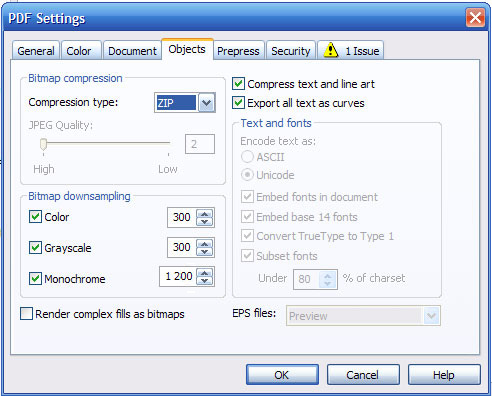Decrease Color downsampling value with down arrow

205,221
